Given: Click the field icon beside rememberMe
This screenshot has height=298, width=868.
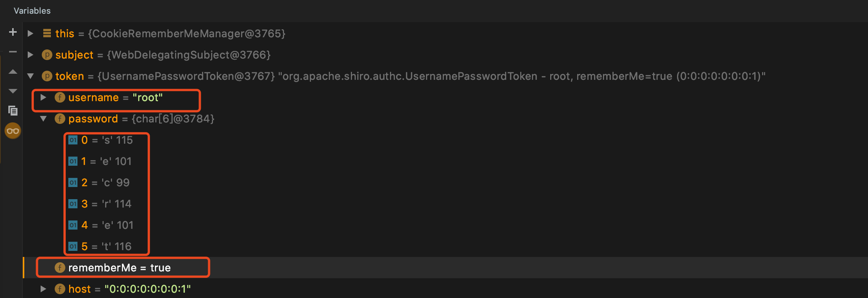Looking at the screenshot, I should click(x=60, y=268).
